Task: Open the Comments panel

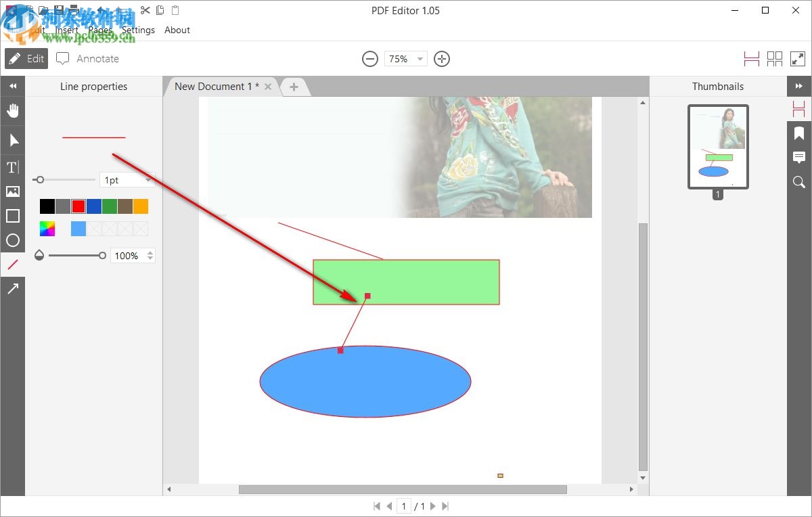Action: coord(798,157)
